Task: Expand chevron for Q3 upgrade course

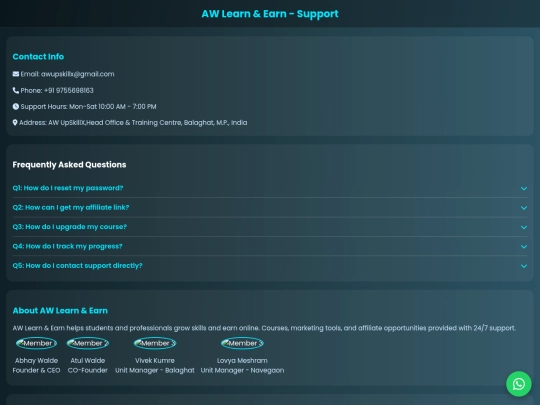Action: 524,227
